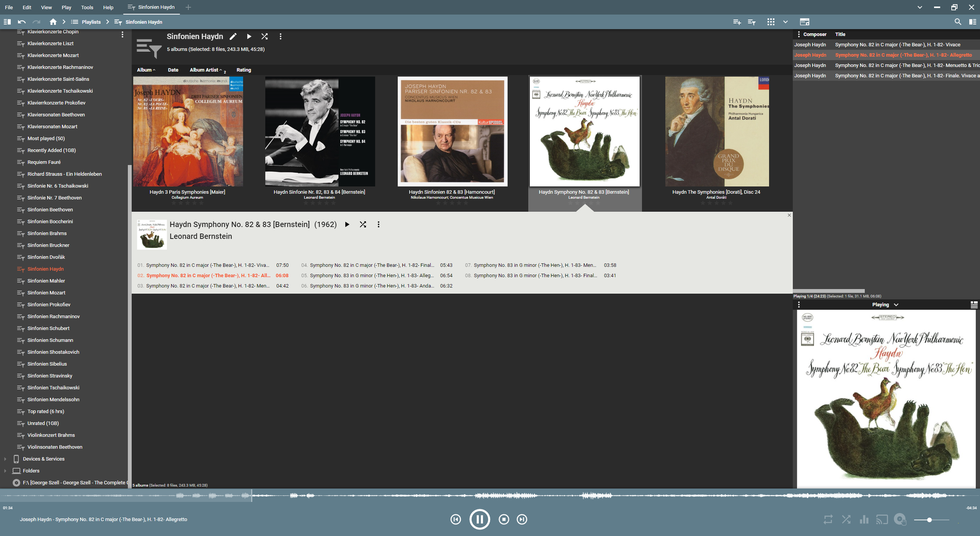
Task: Open the tracklist column options three-dot menu
Action: [799, 34]
